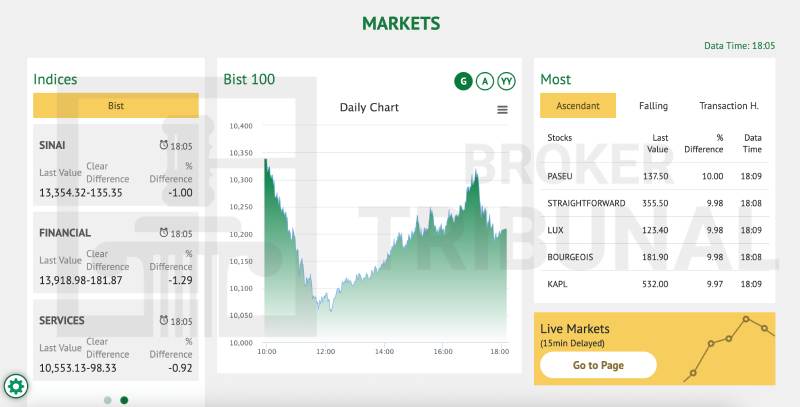Image resolution: width=800 pixels, height=407 pixels.
Task: Open the chart hamburger menu
Action: [x=502, y=110]
